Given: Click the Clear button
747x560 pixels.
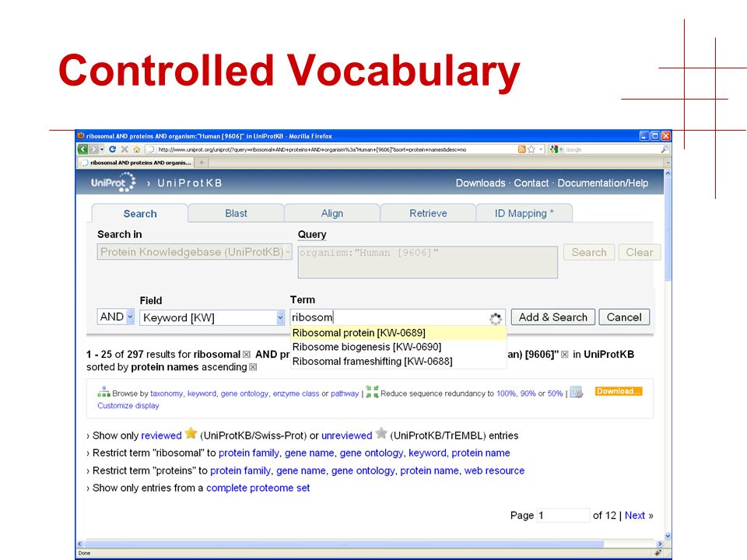Looking at the screenshot, I should click(640, 252).
